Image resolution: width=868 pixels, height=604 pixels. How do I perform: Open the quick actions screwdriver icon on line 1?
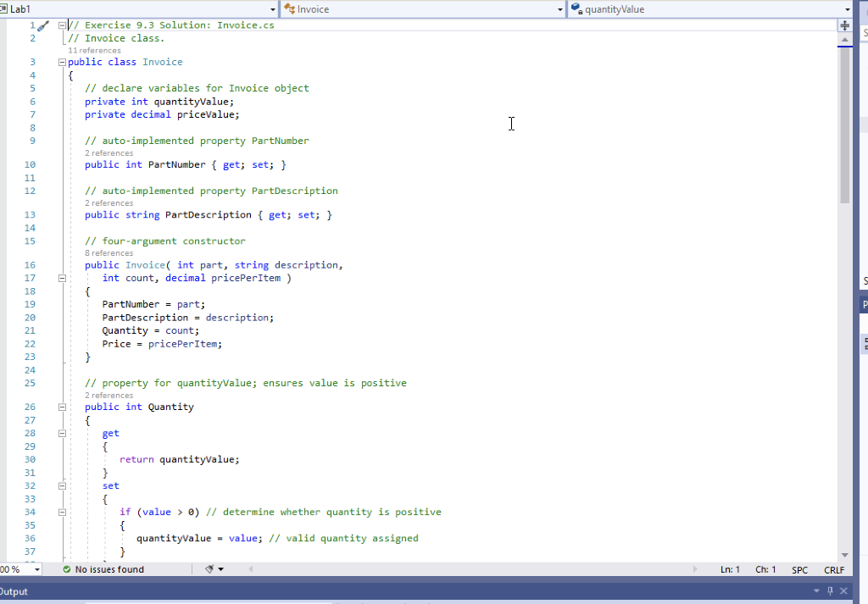[43, 25]
